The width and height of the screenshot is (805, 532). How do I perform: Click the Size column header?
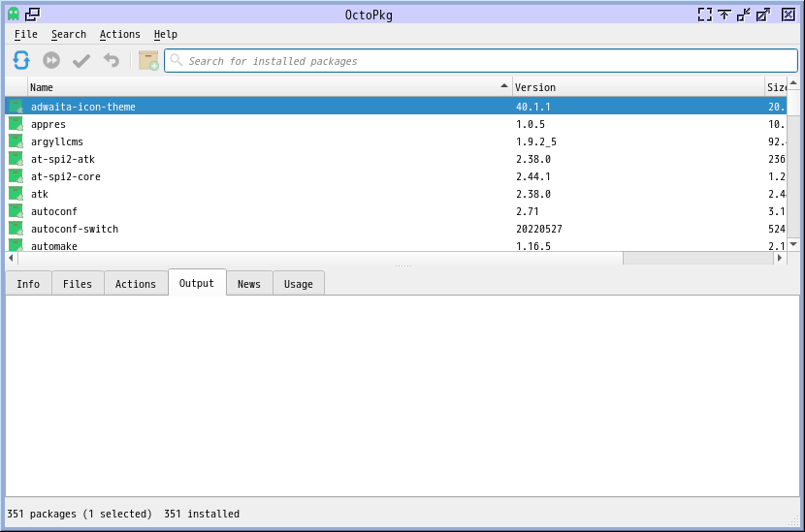(x=776, y=87)
